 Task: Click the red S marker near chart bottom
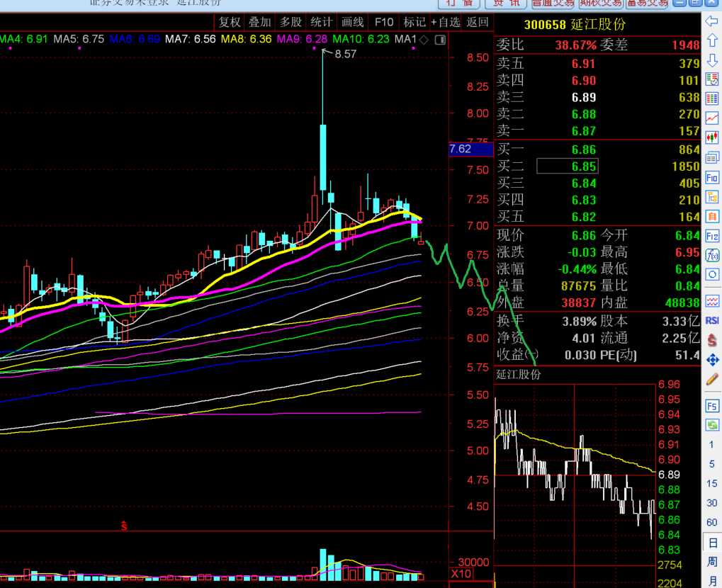[x=124, y=525]
